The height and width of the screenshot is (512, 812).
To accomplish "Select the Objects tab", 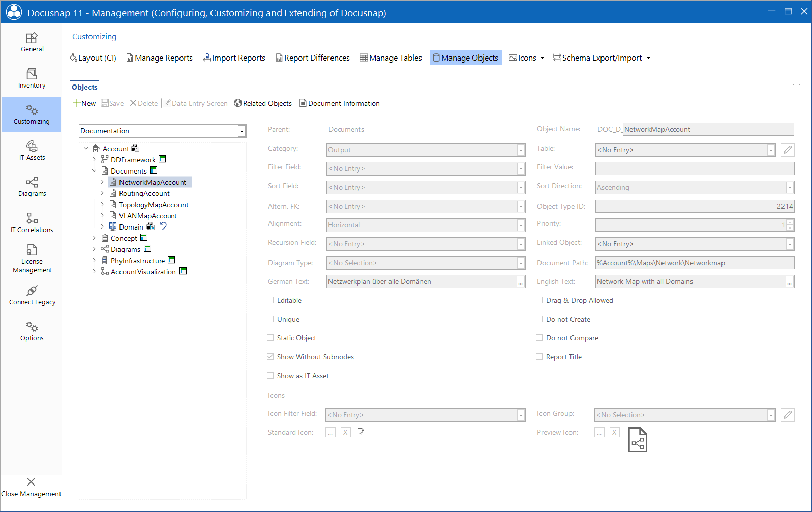I will [x=84, y=87].
